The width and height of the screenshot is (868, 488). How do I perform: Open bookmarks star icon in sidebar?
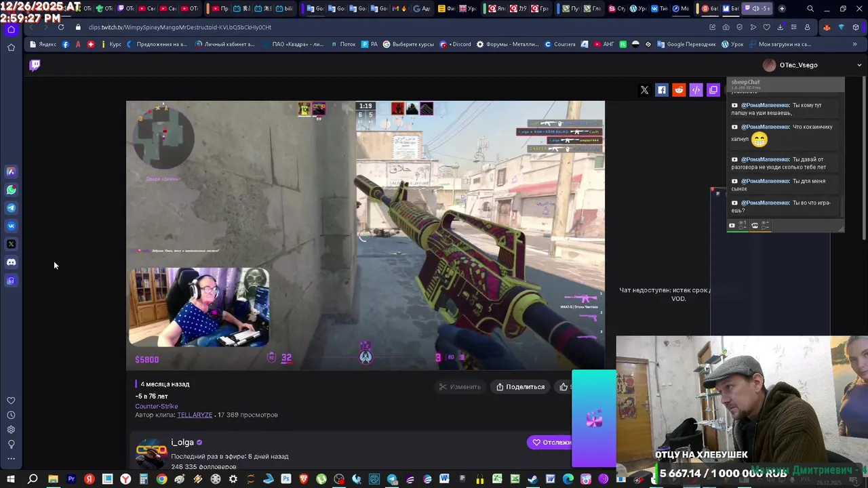(x=11, y=47)
